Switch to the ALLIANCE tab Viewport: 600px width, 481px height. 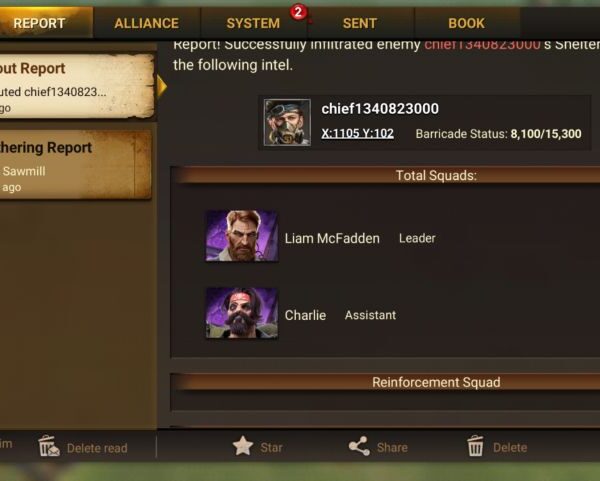[147, 23]
